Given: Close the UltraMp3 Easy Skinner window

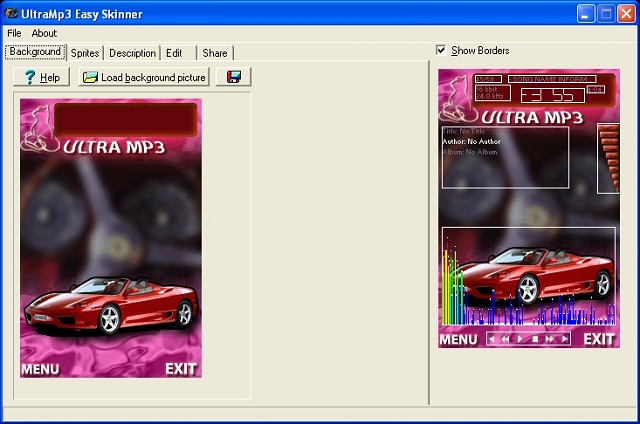Looking at the screenshot, I should tap(626, 14).
